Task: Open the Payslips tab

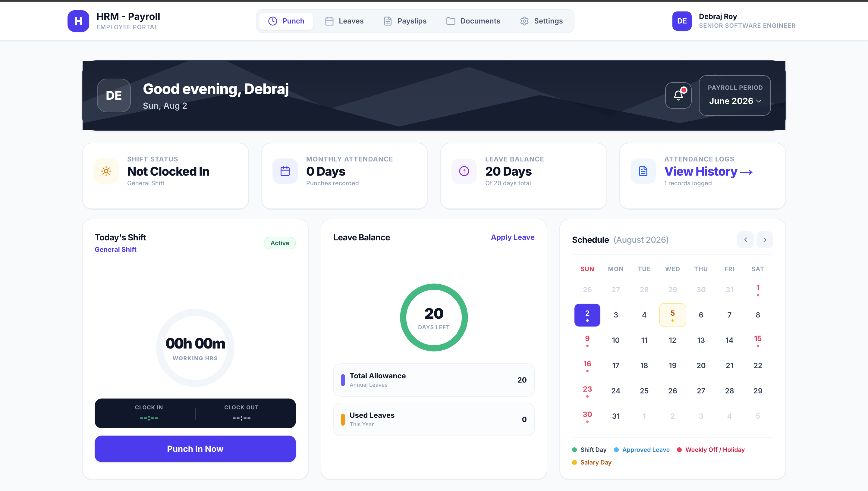Action: click(405, 21)
